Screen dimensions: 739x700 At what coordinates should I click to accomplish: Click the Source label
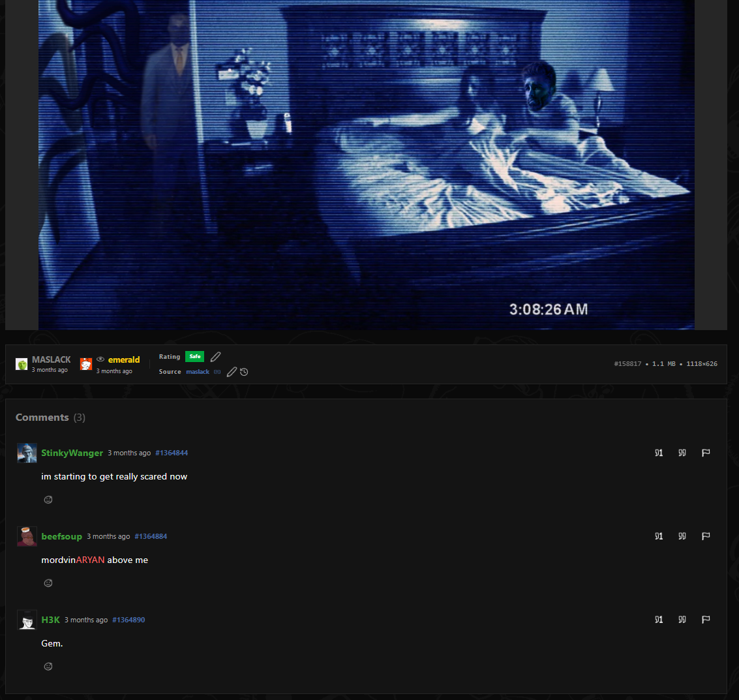click(x=170, y=372)
